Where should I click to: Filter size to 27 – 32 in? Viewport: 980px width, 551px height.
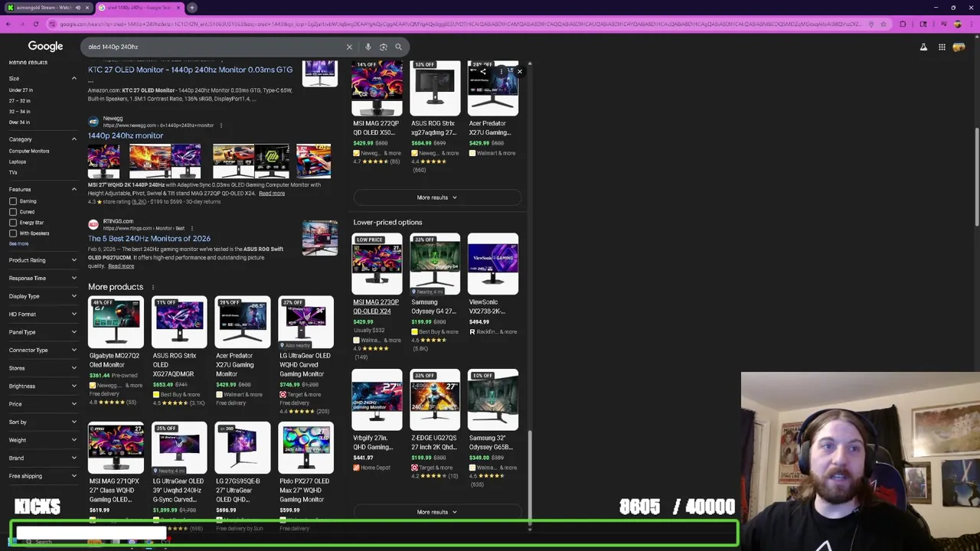click(20, 101)
